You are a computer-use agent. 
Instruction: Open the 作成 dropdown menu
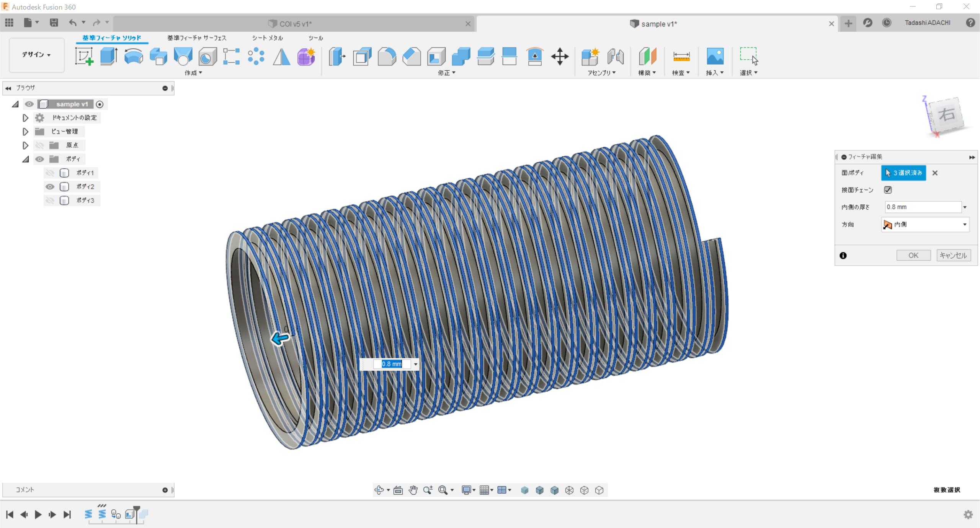[x=193, y=73]
